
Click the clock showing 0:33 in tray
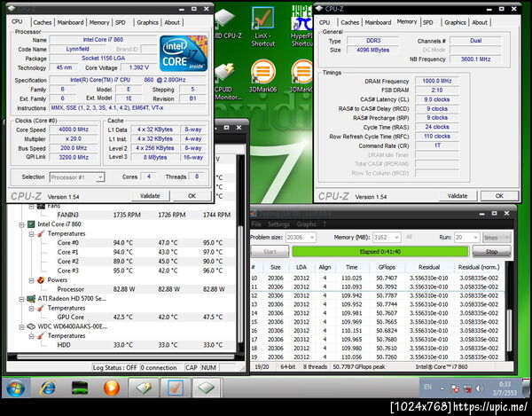(x=505, y=384)
